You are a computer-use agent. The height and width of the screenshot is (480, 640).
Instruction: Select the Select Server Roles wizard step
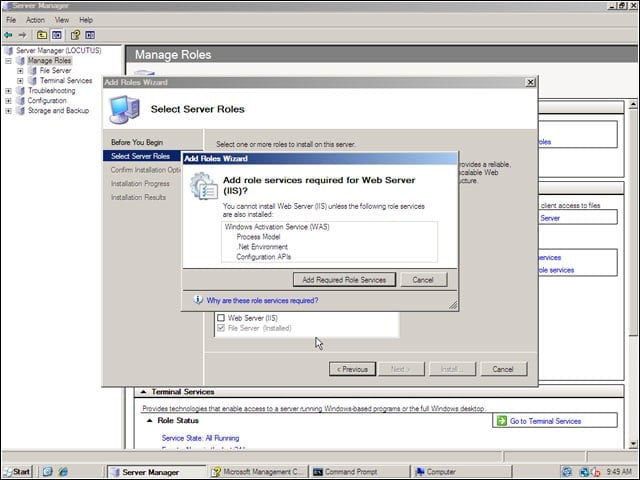(140, 156)
